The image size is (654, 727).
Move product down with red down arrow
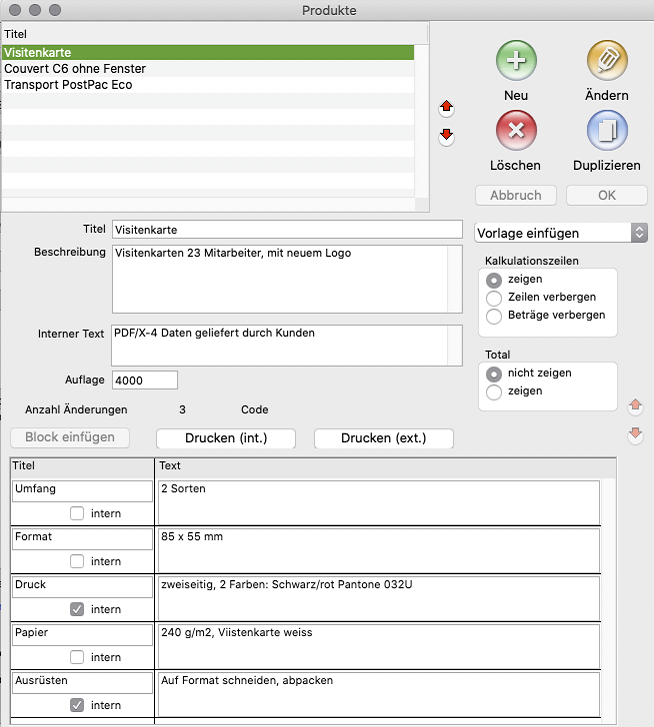(447, 136)
